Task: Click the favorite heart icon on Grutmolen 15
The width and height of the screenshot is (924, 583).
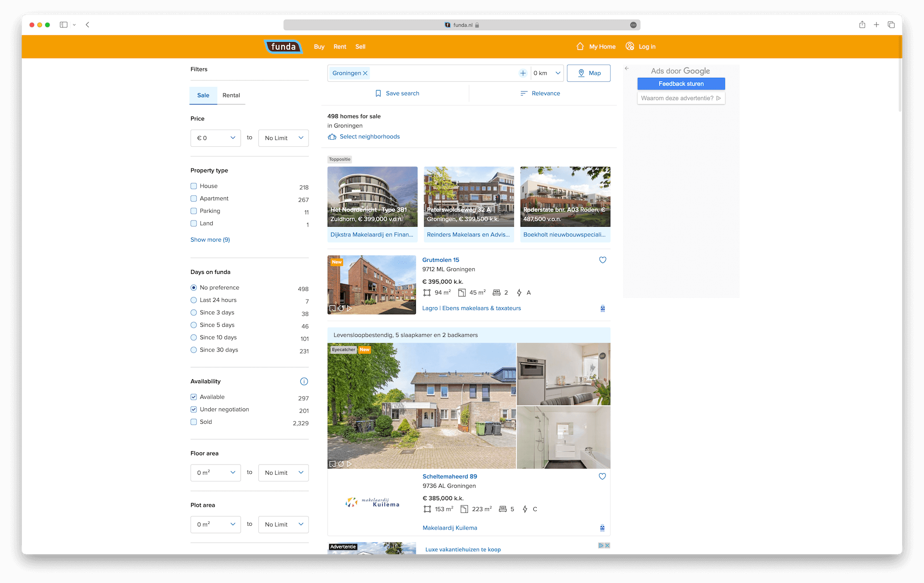Action: (x=603, y=260)
